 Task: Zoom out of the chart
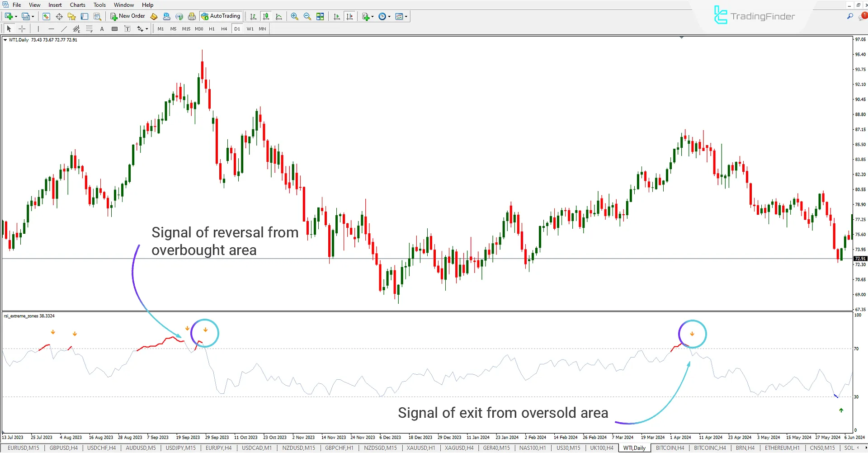click(307, 16)
